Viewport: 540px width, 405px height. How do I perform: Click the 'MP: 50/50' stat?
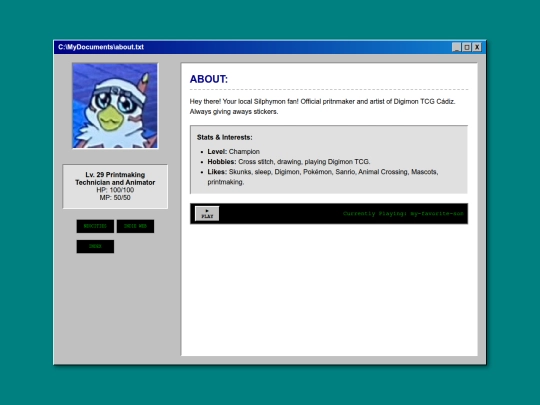(115, 198)
